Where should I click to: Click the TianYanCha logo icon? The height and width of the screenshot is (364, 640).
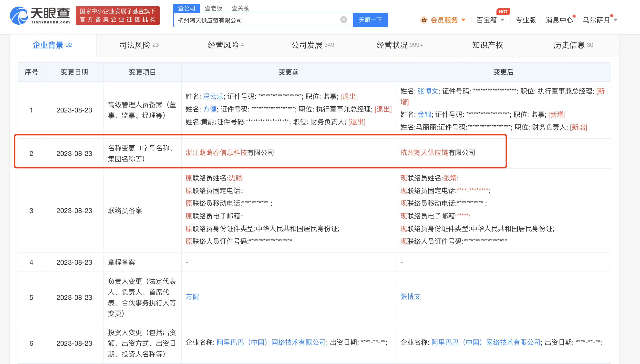[19, 16]
